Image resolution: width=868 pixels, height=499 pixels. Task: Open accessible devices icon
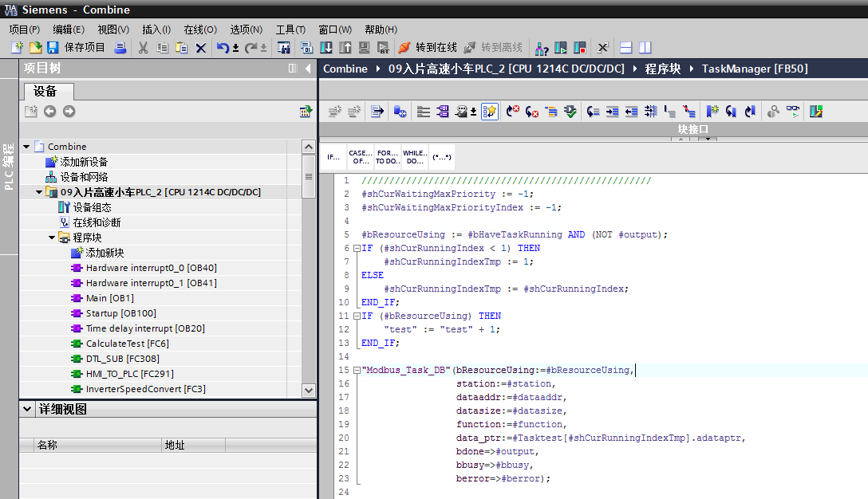(x=542, y=48)
